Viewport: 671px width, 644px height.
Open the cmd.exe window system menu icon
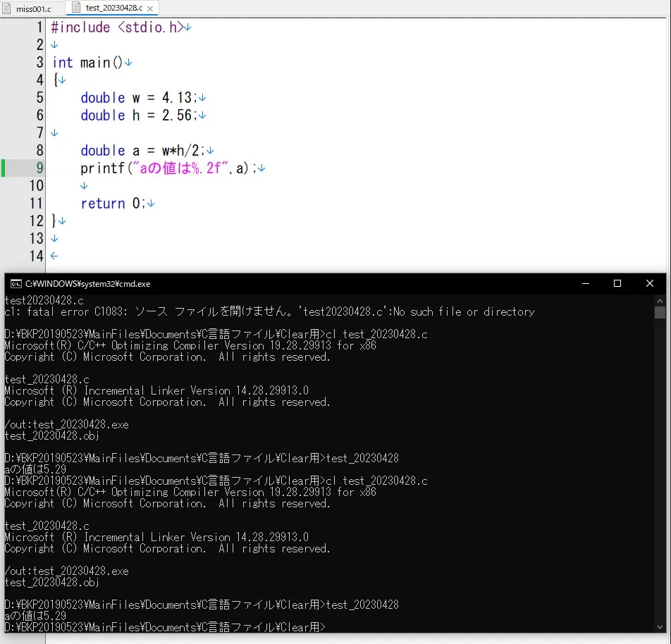[15, 284]
